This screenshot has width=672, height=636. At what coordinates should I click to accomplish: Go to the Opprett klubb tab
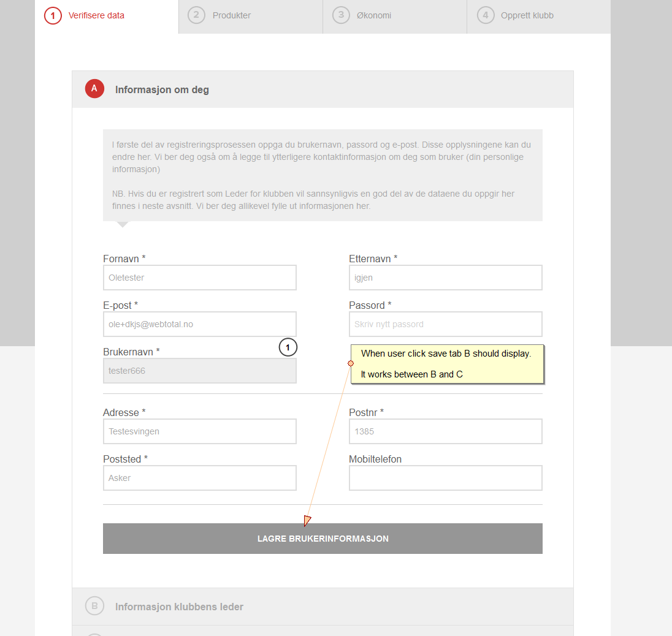[527, 15]
